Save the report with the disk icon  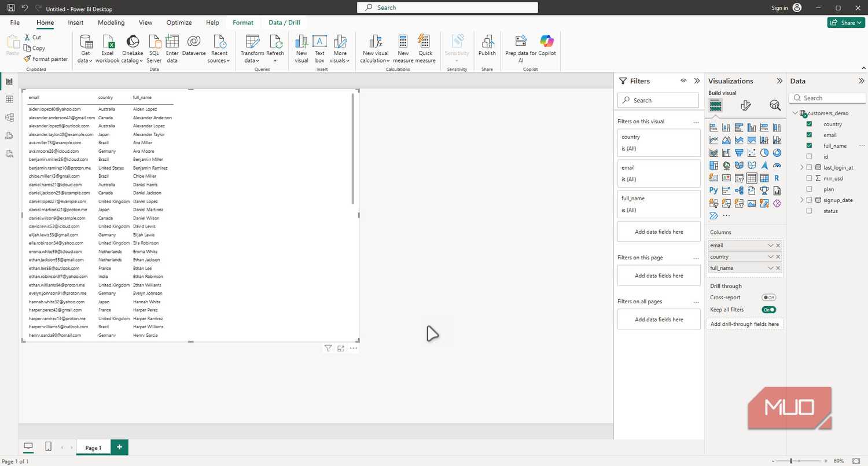[11, 8]
